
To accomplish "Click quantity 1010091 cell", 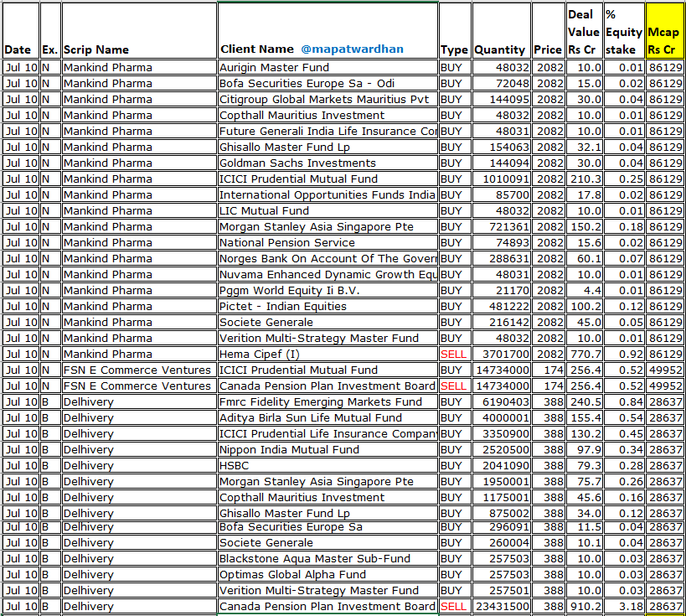I will 502,179.
